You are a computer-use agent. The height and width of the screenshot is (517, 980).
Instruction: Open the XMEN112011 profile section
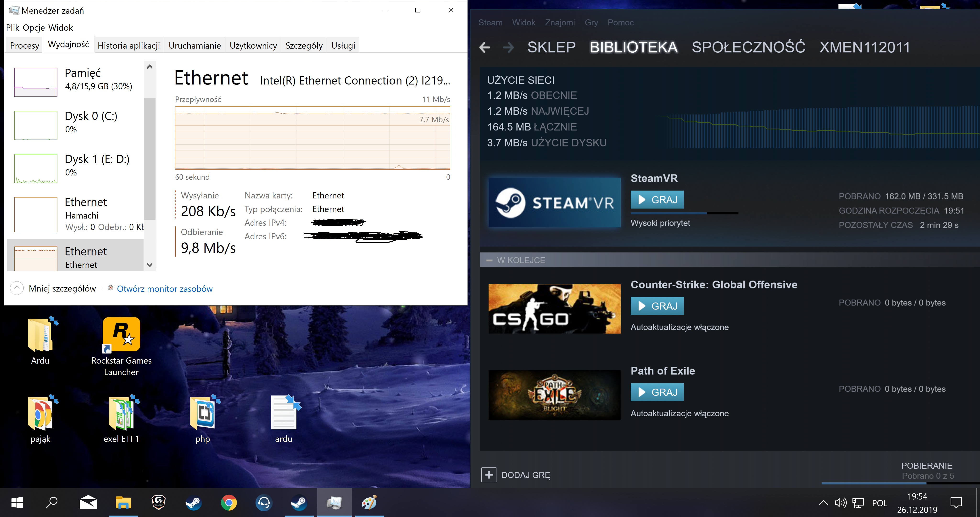[864, 47]
